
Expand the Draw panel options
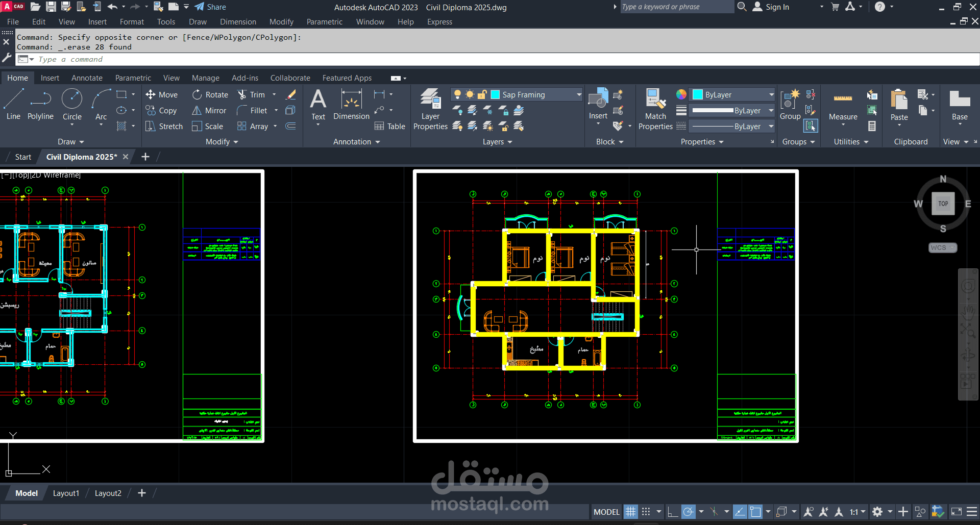(x=70, y=142)
